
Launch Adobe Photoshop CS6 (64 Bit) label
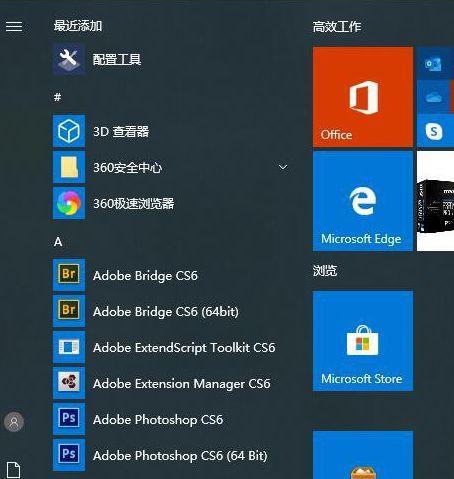click(x=180, y=456)
